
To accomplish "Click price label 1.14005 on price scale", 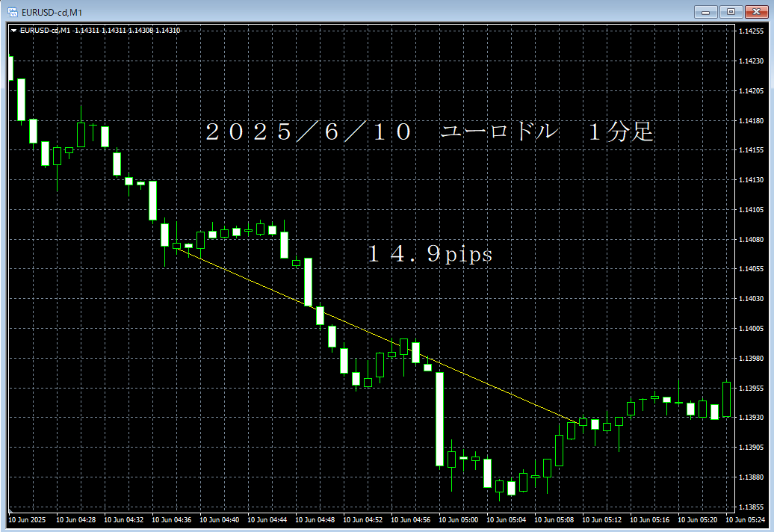I will pyautogui.click(x=752, y=328).
